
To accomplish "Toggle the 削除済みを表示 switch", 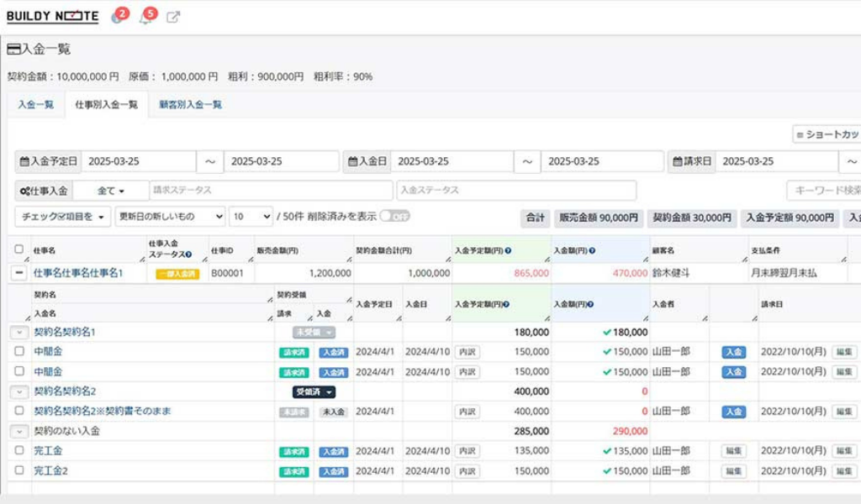I will point(394,217).
